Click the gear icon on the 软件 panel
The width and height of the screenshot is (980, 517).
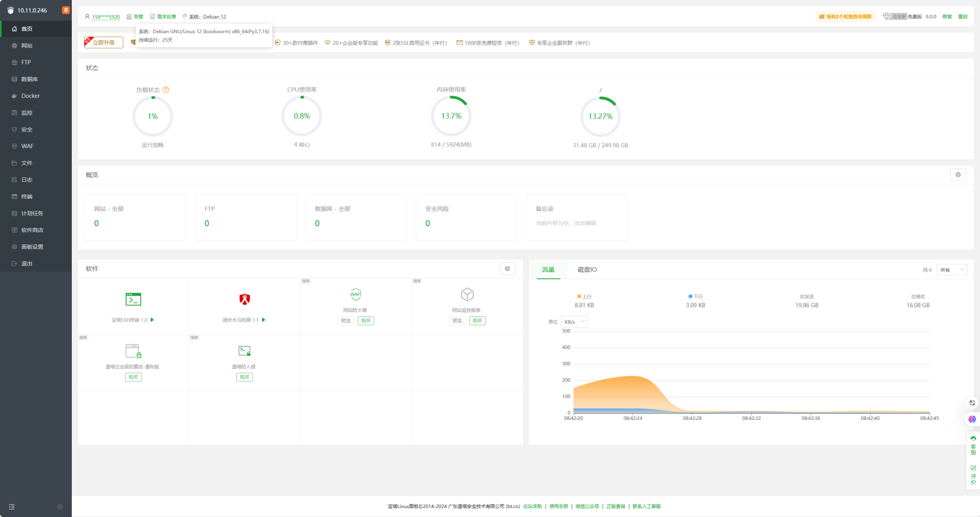click(x=507, y=268)
